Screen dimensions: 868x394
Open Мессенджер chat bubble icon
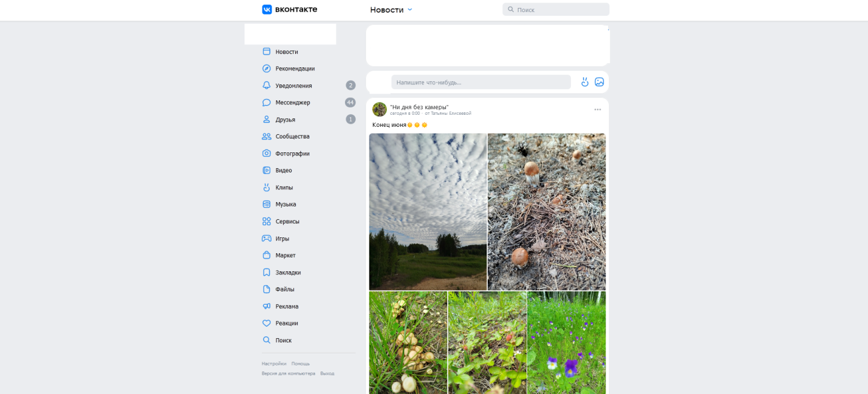pyautogui.click(x=266, y=103)
